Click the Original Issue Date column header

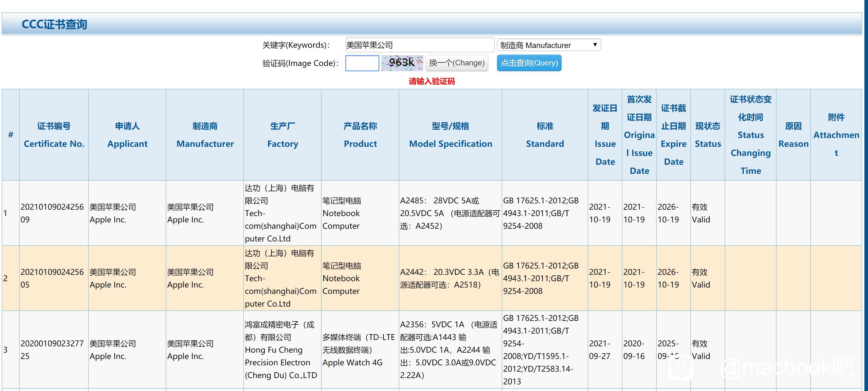click(639, 135)
